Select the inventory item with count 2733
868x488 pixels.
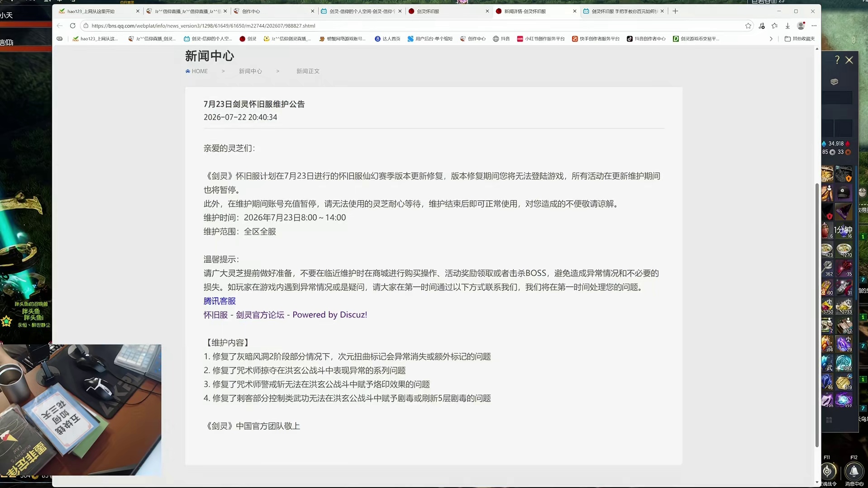coord(844,307)
